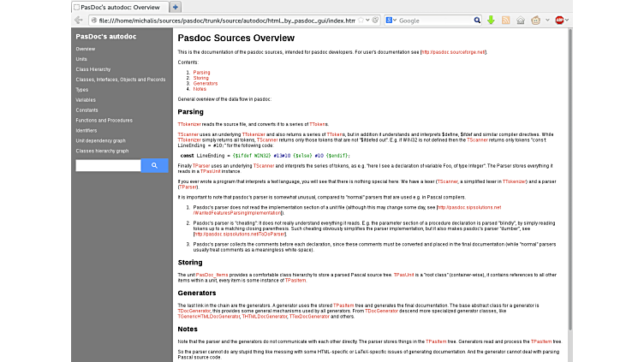Click the Parsing link in Contents list
Image resolution: width=644 pixels, height=362 pixels.
[201, 73]
